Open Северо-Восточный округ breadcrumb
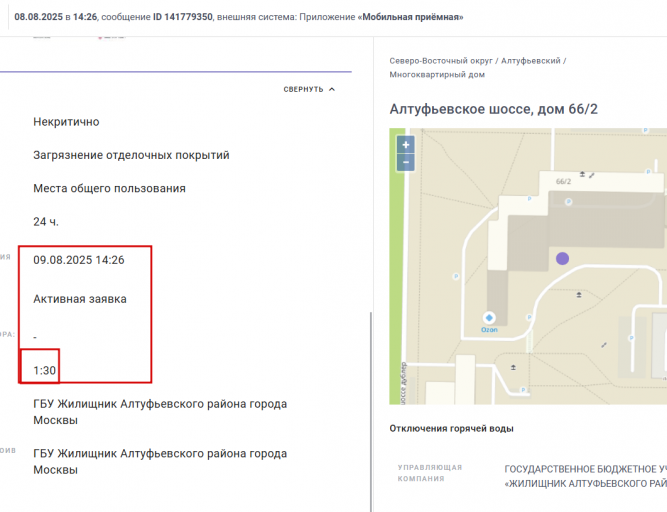The image size is (667, 512). pos(441,61)
